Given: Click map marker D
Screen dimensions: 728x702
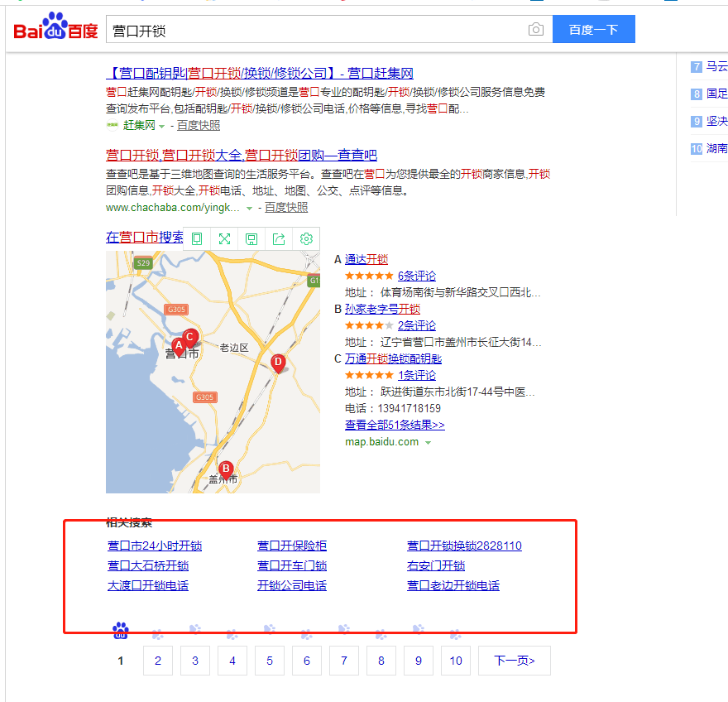Looking at the screenshot, I should 278,363.
